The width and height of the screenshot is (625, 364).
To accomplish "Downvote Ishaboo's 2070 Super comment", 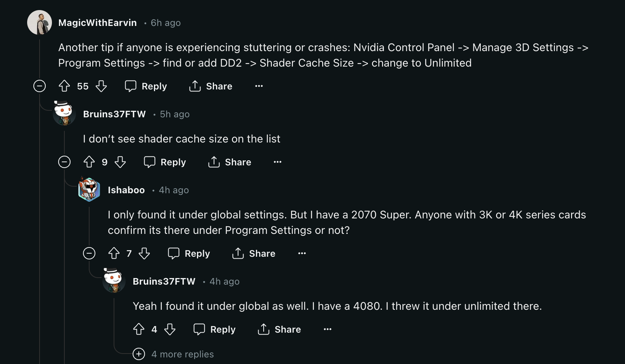I will point(144,253).
